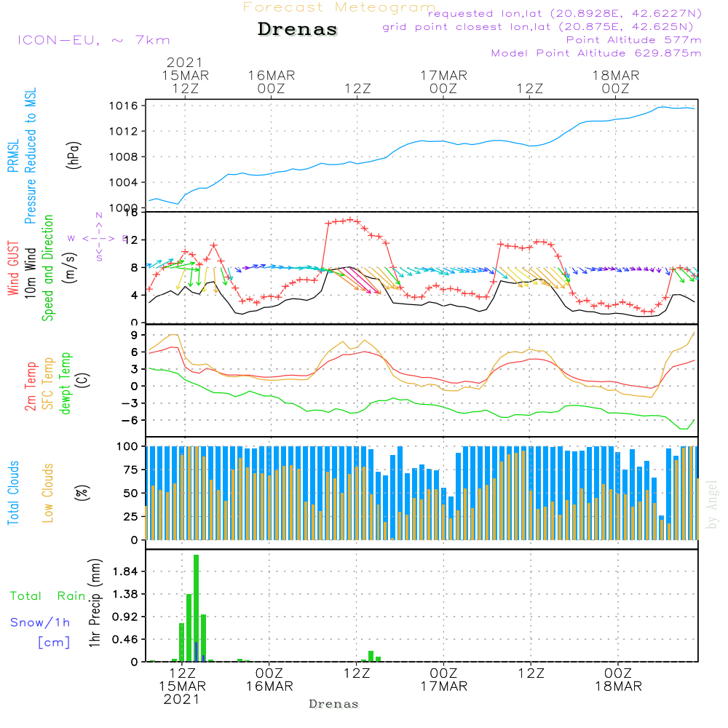Click the 1012 pressure axis value

(x=124, y=131)
